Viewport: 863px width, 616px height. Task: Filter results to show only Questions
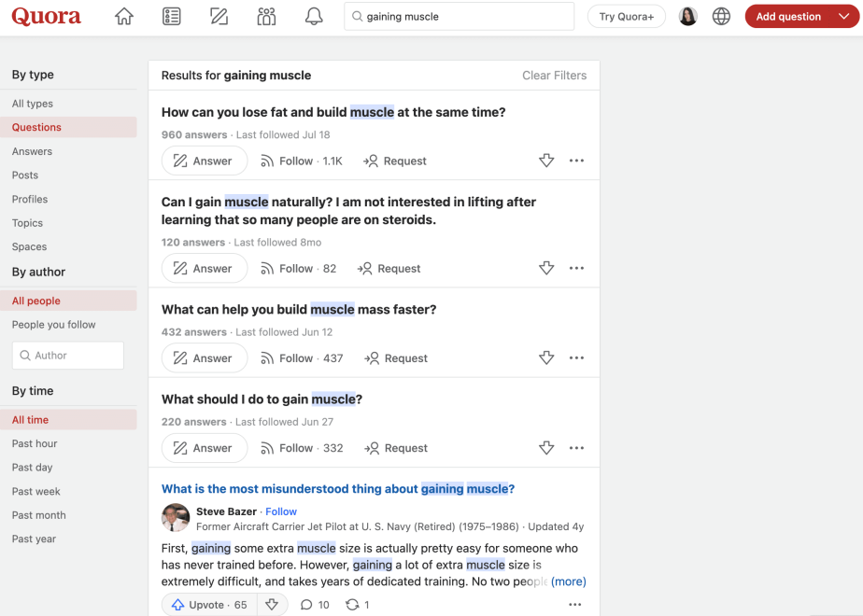[x=35, y=127]
